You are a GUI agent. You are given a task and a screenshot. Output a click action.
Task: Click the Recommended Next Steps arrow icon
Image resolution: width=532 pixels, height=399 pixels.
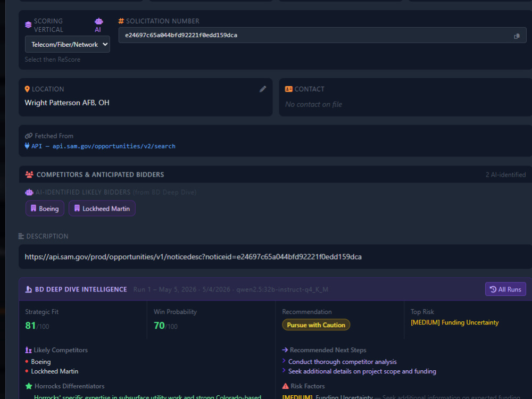tap(285, 350)
